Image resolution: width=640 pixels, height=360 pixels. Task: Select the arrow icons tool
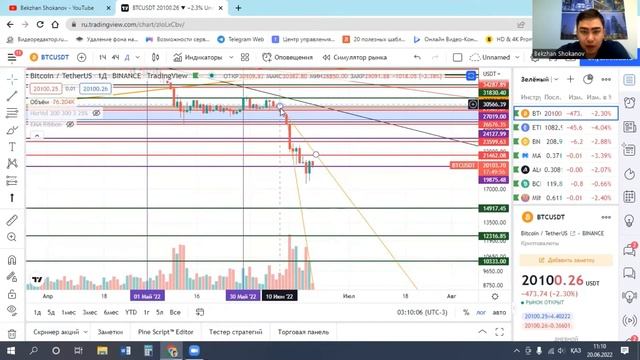point(12,198)
